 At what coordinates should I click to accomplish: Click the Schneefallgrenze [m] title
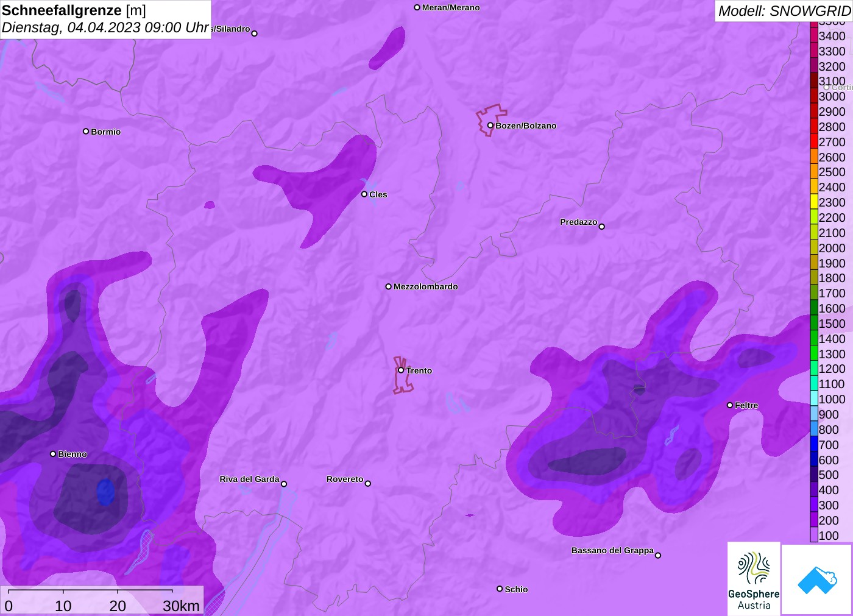pyautogui.click(x=74, y=10)
